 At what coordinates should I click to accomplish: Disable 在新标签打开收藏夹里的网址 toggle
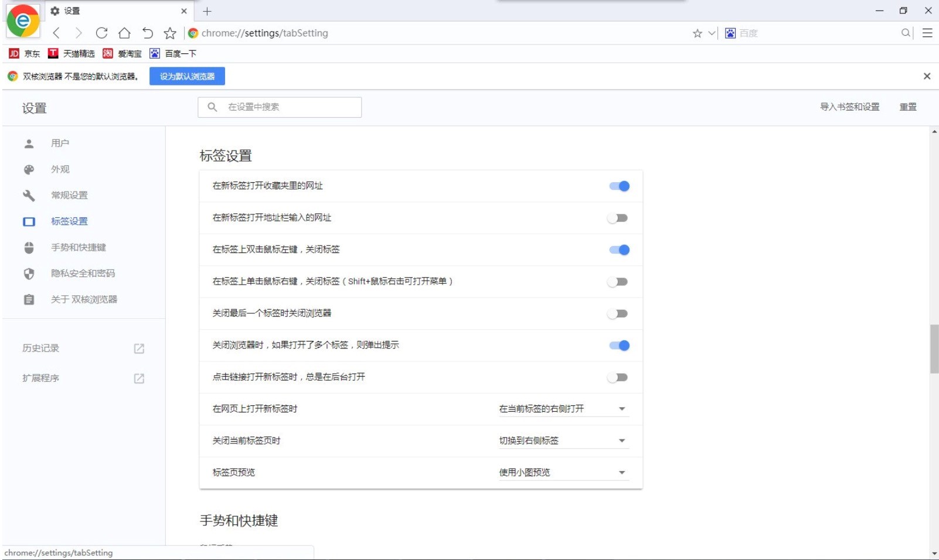(x=618, y=186)
